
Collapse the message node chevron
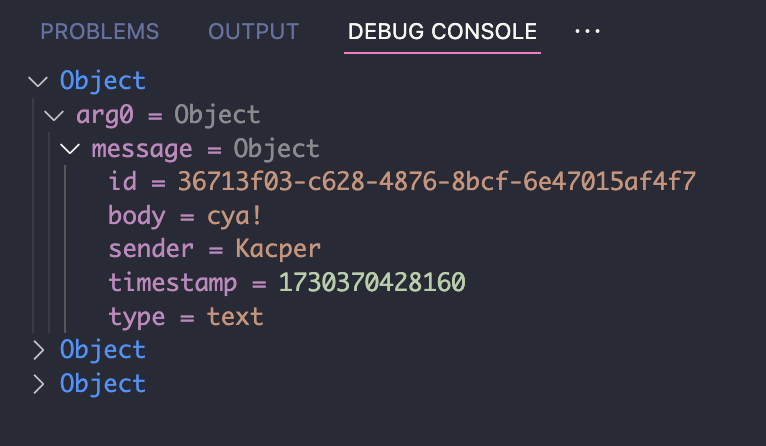(x=70, y=149)
